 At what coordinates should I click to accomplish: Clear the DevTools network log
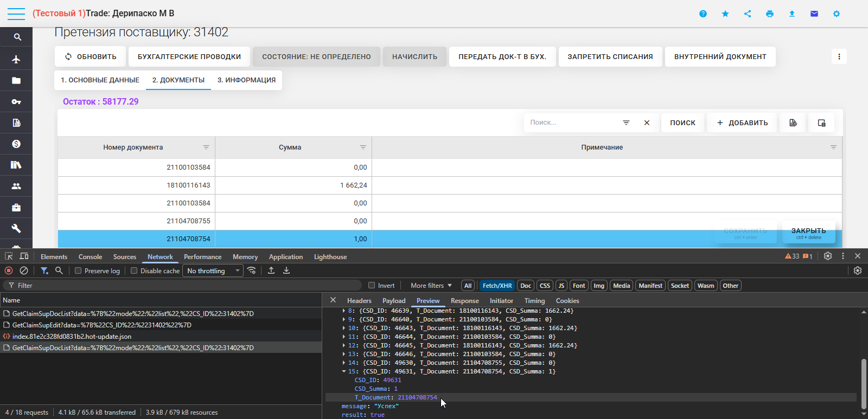click(x=24, y=270)
